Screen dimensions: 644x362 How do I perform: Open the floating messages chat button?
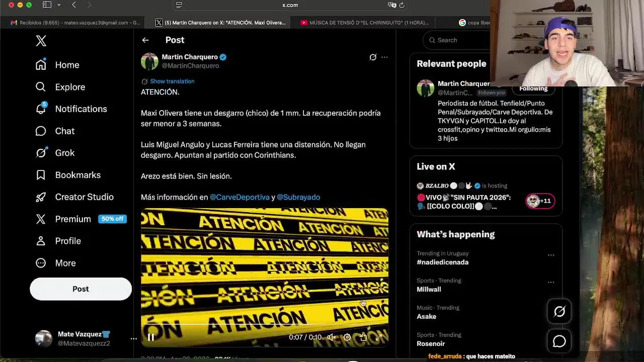pyautogui.click(x=559, y=342)
